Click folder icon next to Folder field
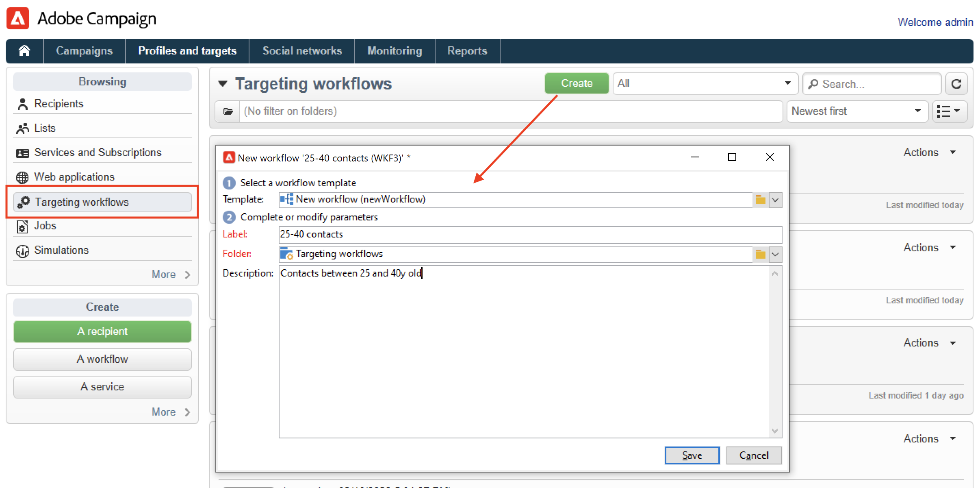This screenshot has height=488, width=980. [x=760, y=254]
